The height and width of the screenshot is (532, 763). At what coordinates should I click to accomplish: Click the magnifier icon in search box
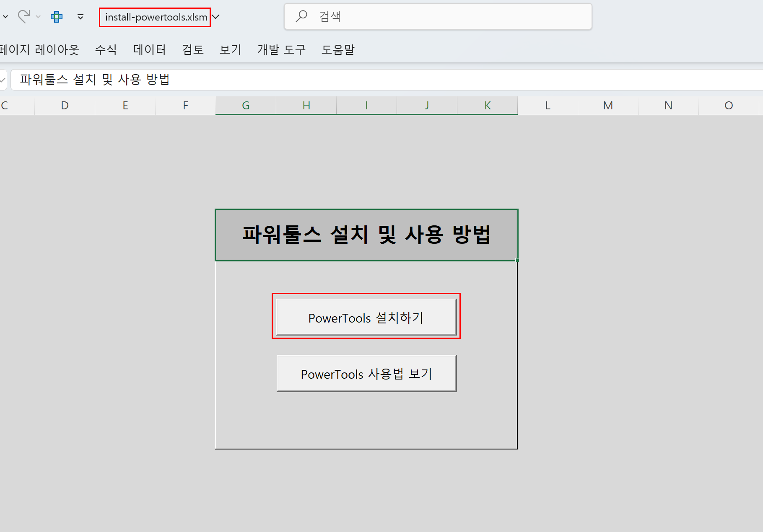coord(301,16)
